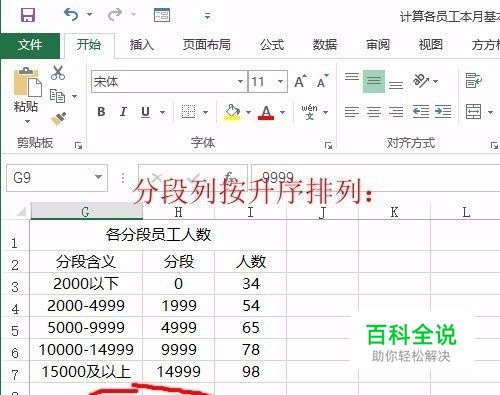Viewport: 500px width, 395px height.
Task: Click the Wrap Text icon
Action: pyautogui.click(x=474, y=81)
